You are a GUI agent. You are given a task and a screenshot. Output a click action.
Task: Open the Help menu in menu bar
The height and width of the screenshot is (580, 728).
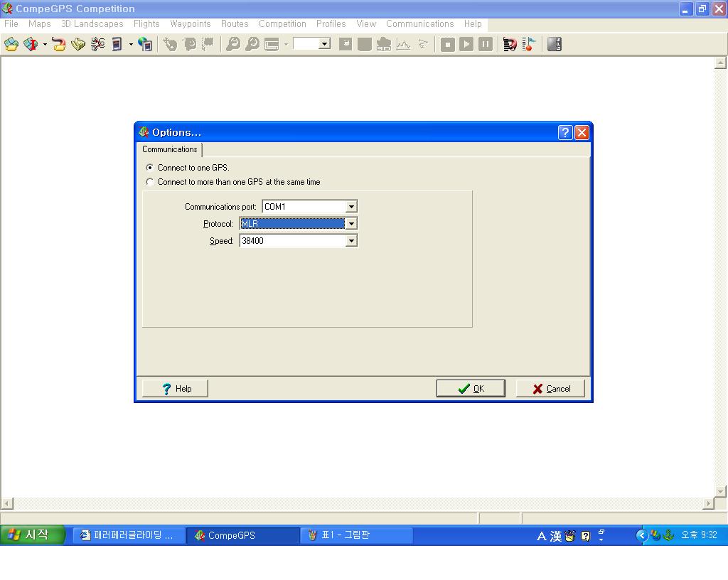(x=473, y=23)
